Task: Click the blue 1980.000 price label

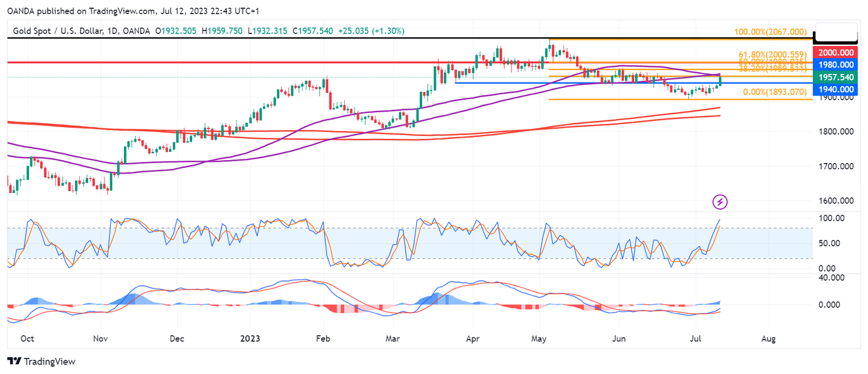Action: click(x=836, y=65)
